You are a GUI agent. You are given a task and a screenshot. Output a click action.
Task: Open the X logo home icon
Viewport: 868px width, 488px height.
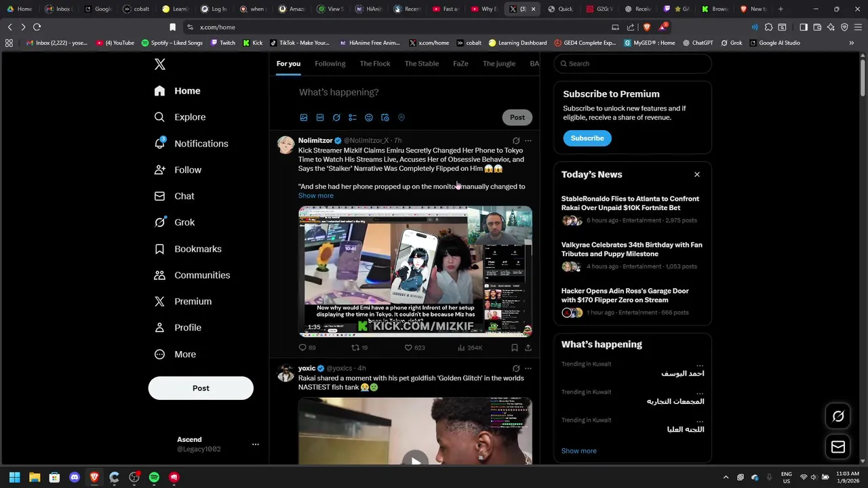tap(159, 64)
